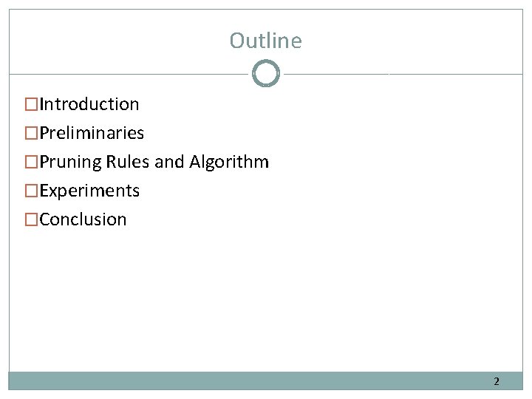Click the teal footer bar
Image resolution: width=532 pixels, height=399 pixels.
click(266, 381)
